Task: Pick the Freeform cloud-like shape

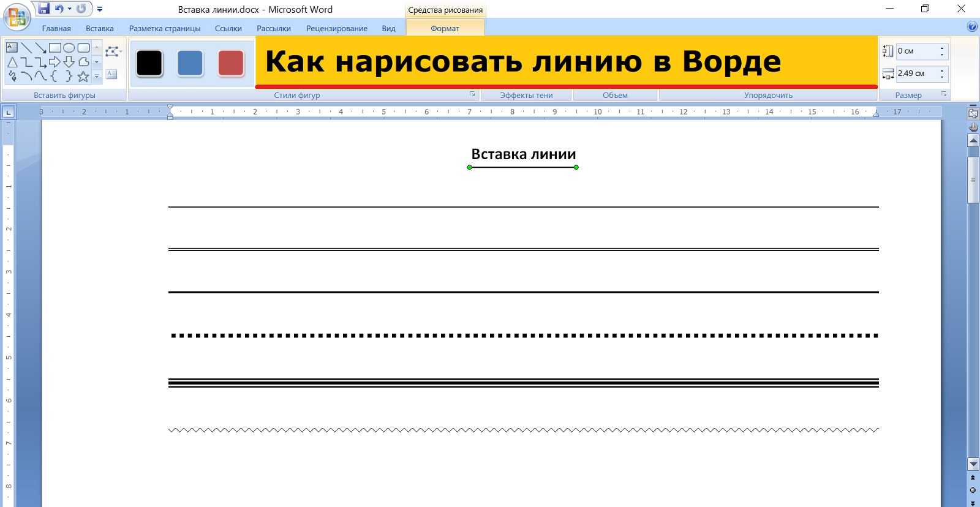Action: coord(84,62)
